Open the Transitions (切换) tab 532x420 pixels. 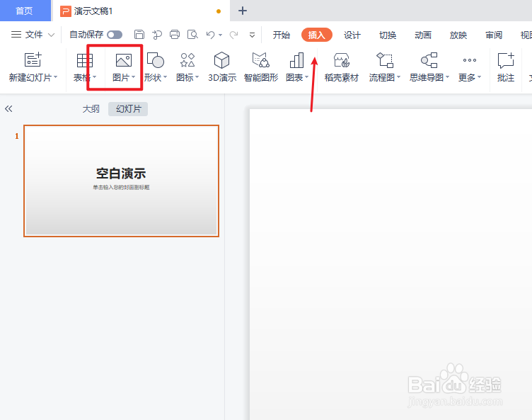coord(388,35)
